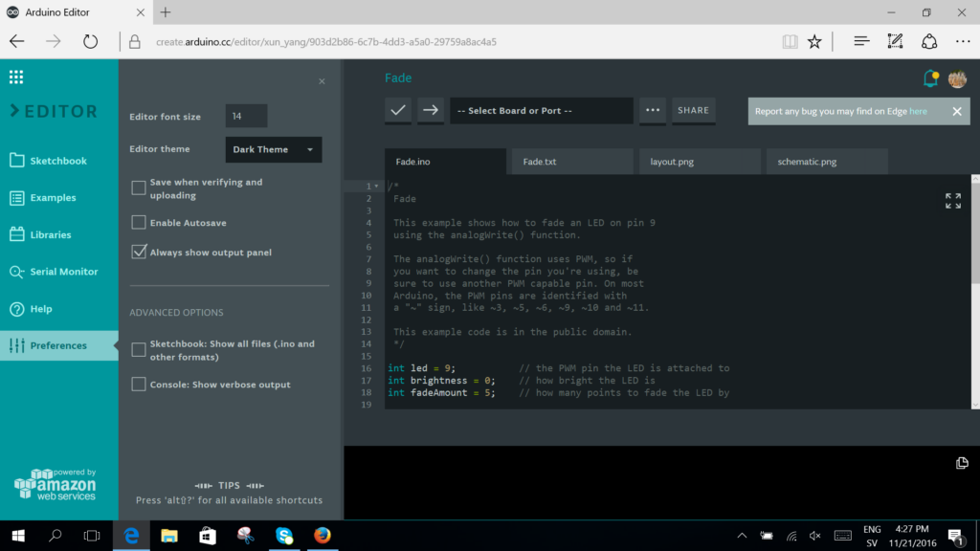Copy the console output using the copy icon
The height and width of the screenshot is (551, 980).
pos(962,463)
